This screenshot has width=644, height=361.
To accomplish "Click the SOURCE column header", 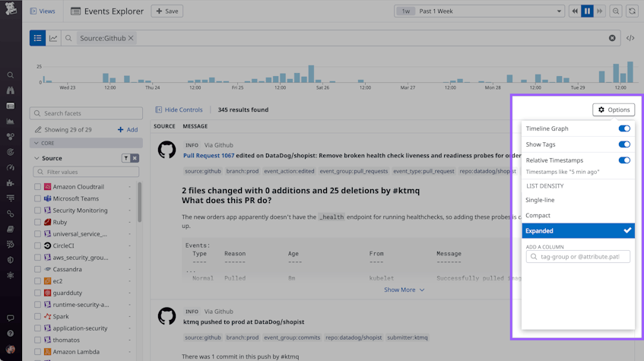I will pyautogui.click(x=164, y=126).
